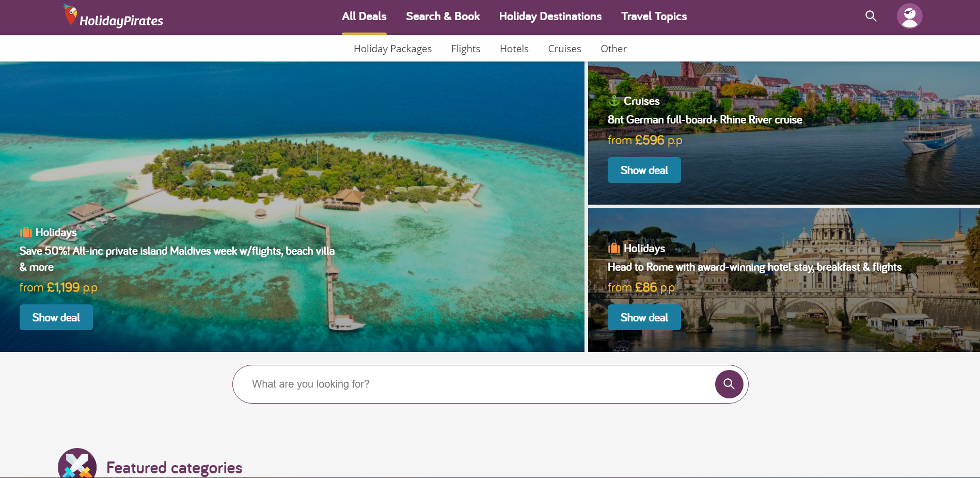Click the 'from £596 p.p' price
980x478 pixels.
pyautogui.click(x=645, y=140)
